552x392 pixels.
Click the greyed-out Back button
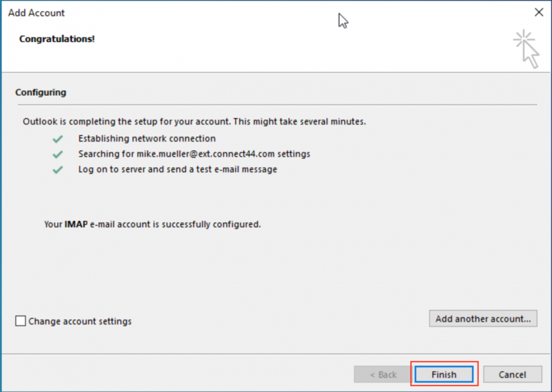tap(383, 374)
